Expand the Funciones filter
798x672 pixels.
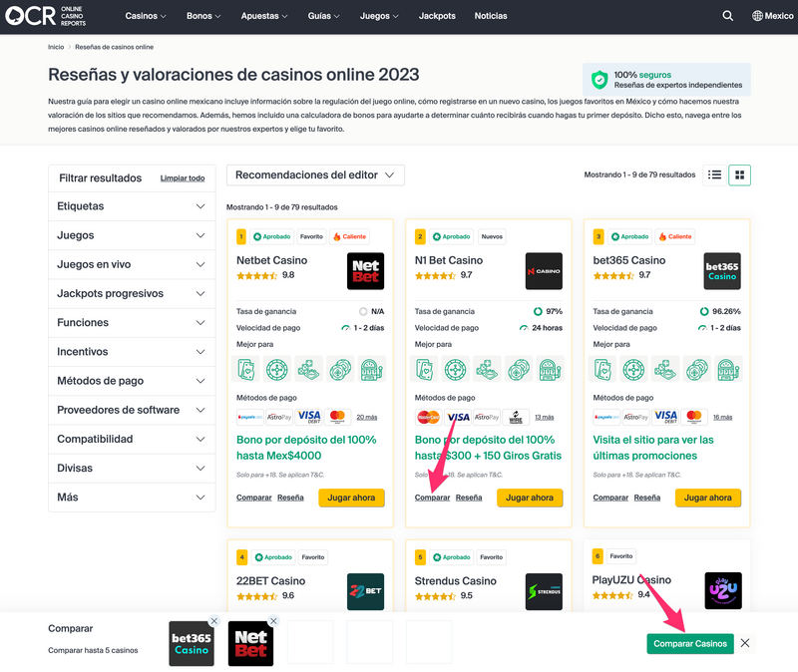pos(132,322)
